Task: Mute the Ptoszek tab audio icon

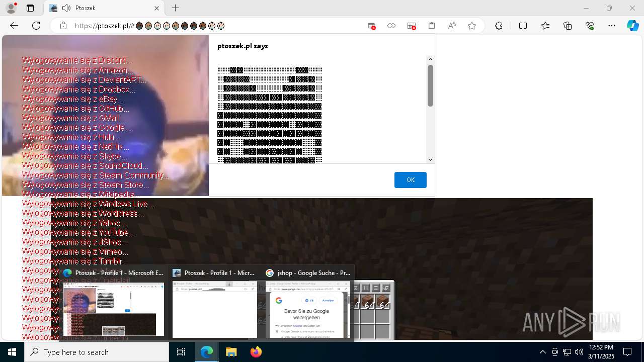Action: coord(66,8)
